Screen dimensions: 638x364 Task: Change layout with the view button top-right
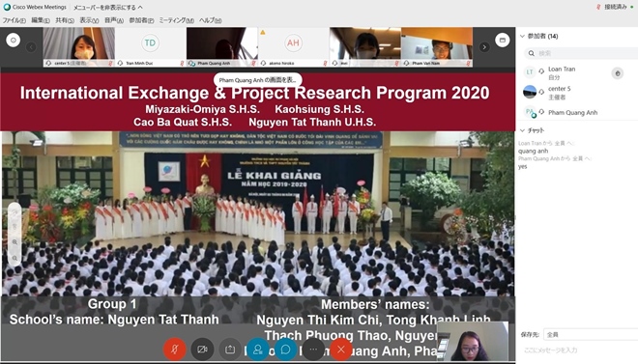(503, 40)
